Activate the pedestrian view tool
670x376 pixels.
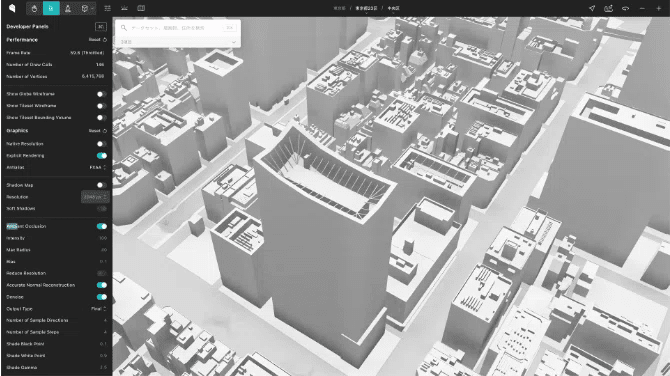coord(68,8)
